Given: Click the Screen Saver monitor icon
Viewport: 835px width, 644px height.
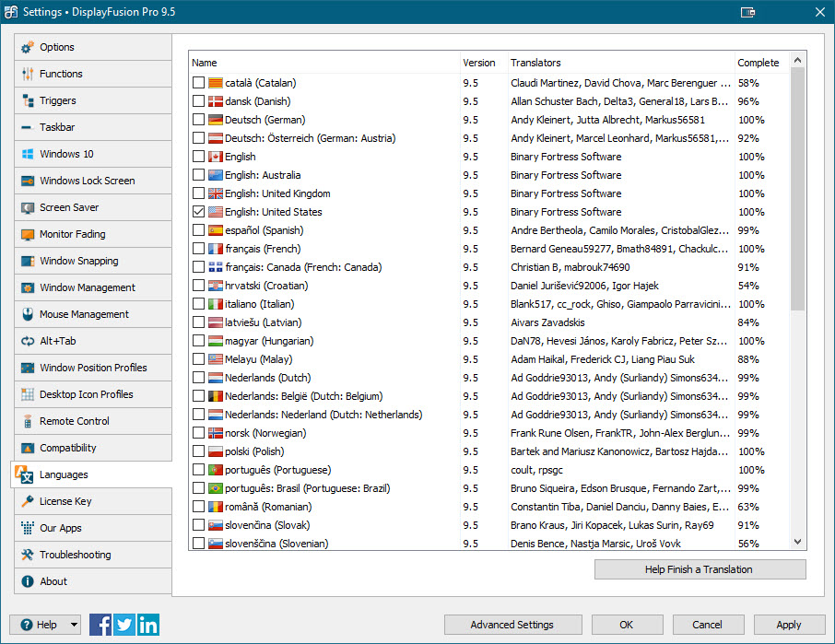Looking at the screenshot, I should 28,207.
